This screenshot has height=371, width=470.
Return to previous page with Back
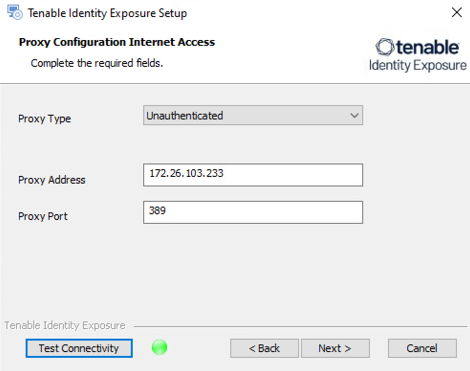click(x=264, y=348)
